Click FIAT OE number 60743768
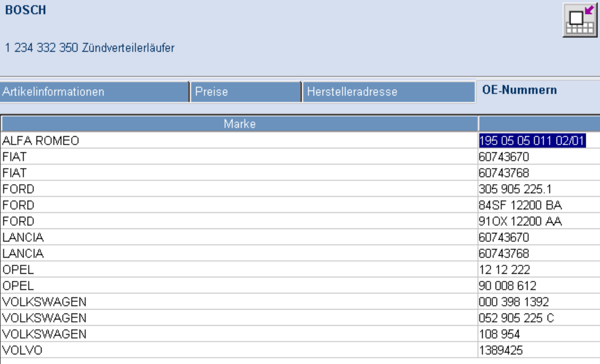Screen dimensions: 600x364 point(504,173)
